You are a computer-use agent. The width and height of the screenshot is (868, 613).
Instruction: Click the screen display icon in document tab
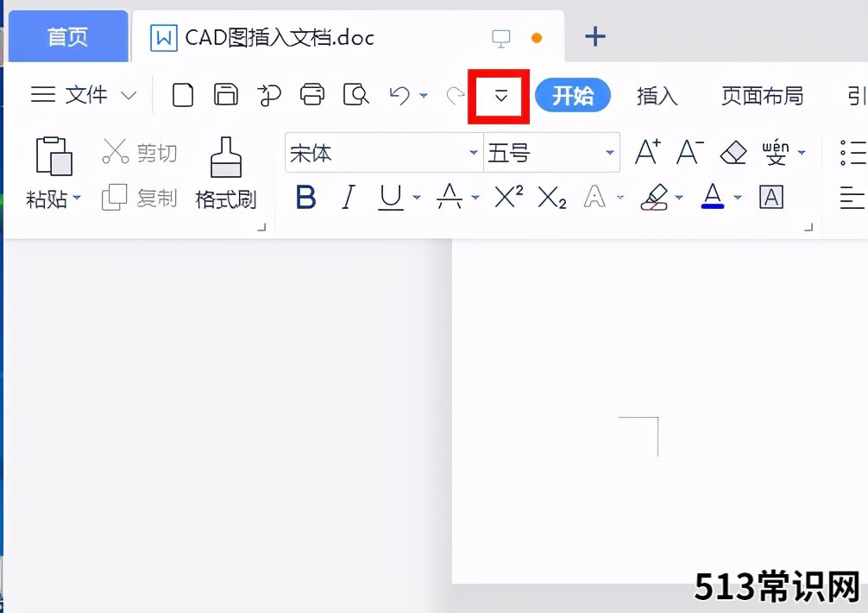(501, 38)
